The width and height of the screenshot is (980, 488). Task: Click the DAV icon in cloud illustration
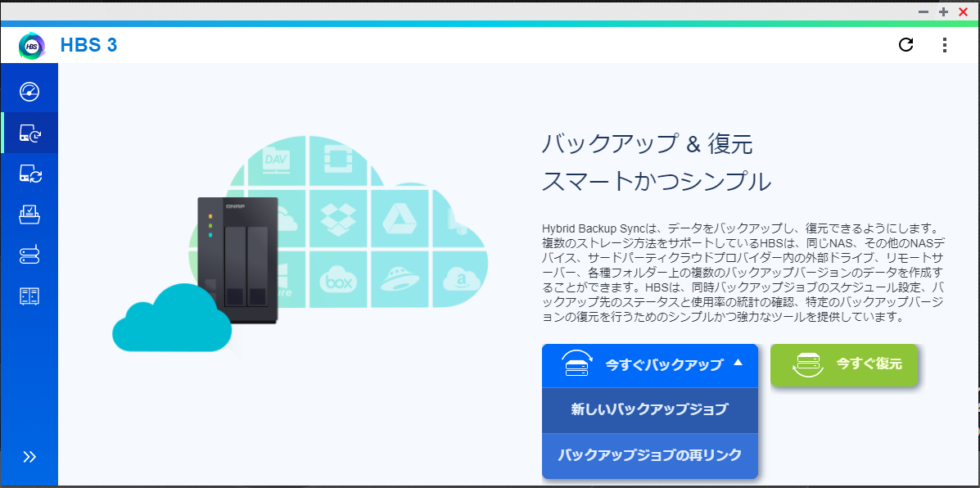tap(276, 160)
